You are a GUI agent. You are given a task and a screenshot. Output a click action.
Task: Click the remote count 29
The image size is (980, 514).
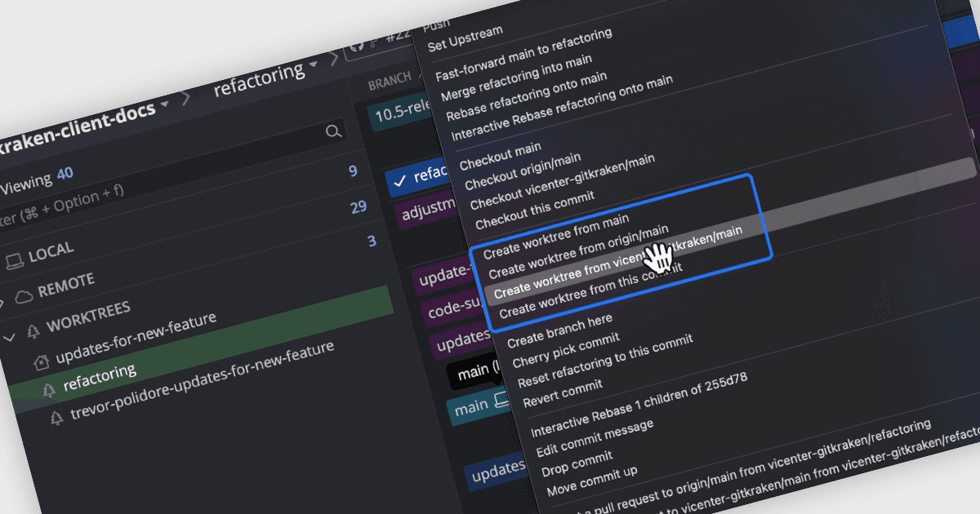click(359, 207)
